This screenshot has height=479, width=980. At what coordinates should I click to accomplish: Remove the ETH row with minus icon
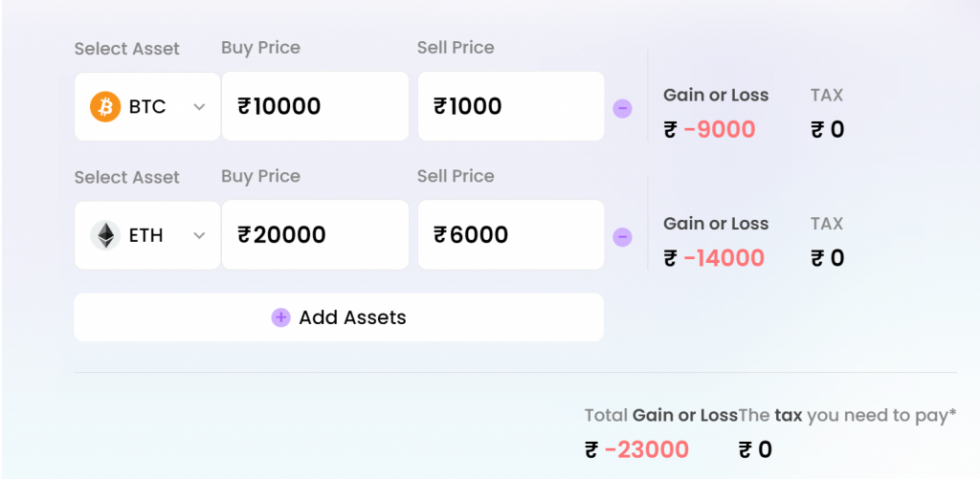coord(622,237)
